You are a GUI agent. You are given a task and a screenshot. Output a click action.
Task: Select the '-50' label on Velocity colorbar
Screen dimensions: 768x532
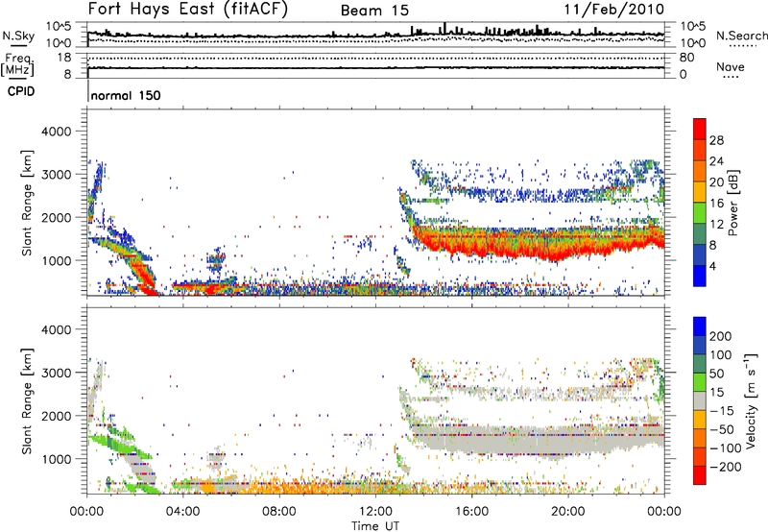coord(722,429)
